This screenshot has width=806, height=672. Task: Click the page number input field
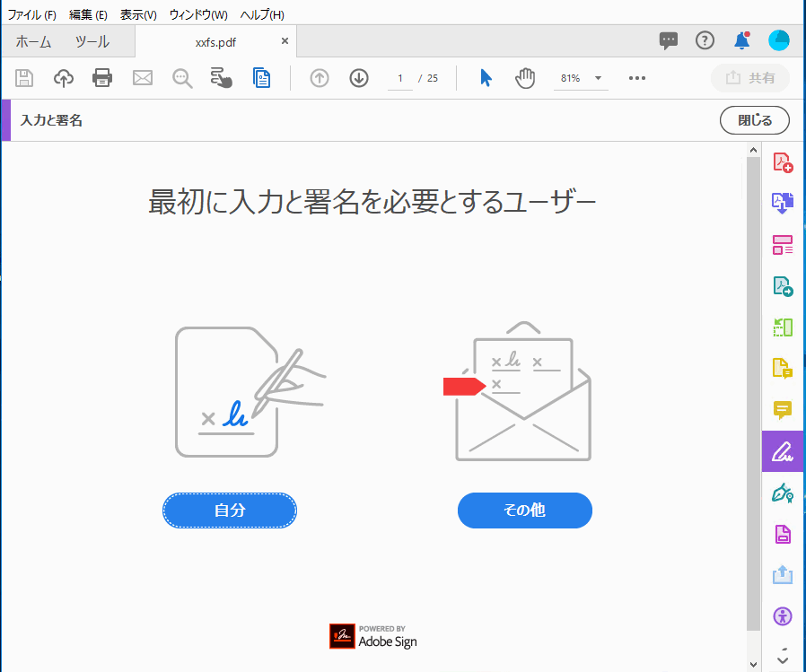[x=399, y=78]
